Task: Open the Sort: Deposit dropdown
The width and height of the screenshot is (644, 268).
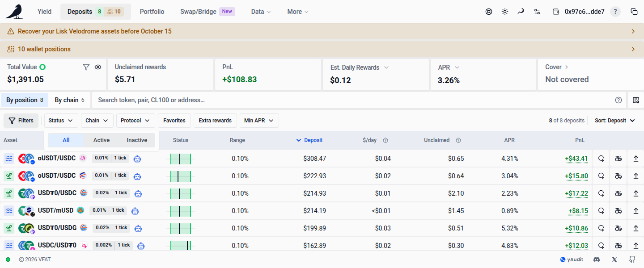Action: click(x=615, y=121)
